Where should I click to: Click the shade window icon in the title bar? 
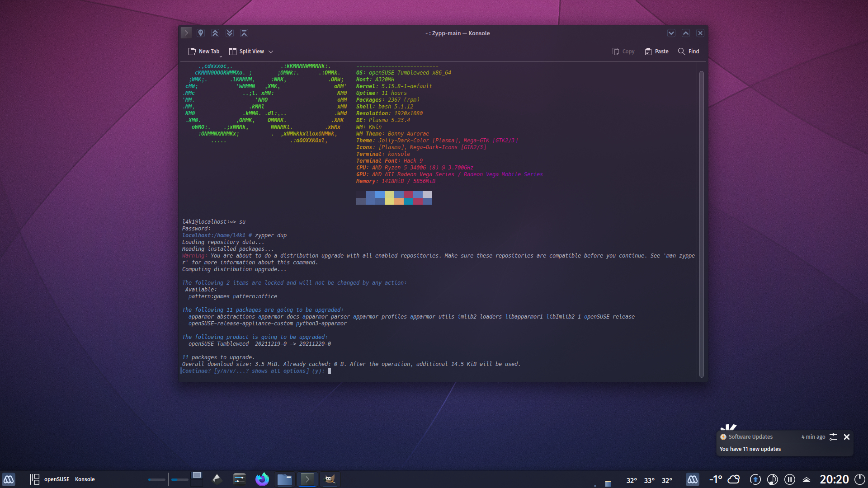pos(244,33)
